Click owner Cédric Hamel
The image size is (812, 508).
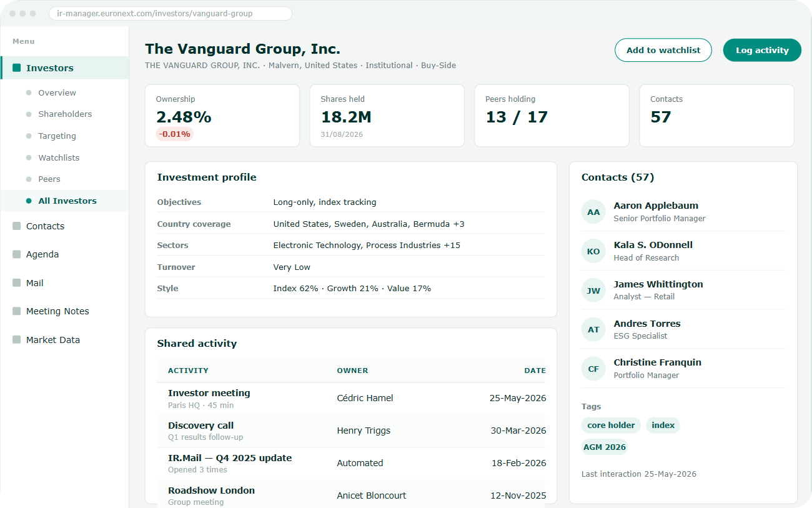[365, 398]
